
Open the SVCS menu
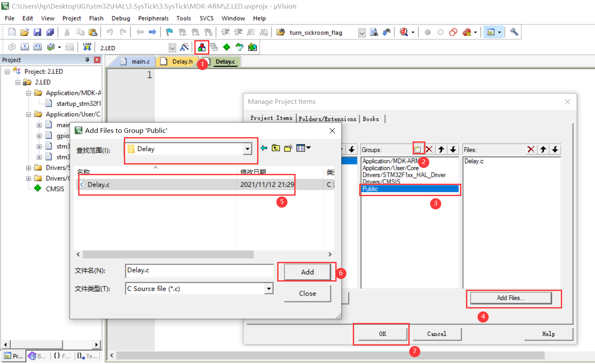click(206, 18)
